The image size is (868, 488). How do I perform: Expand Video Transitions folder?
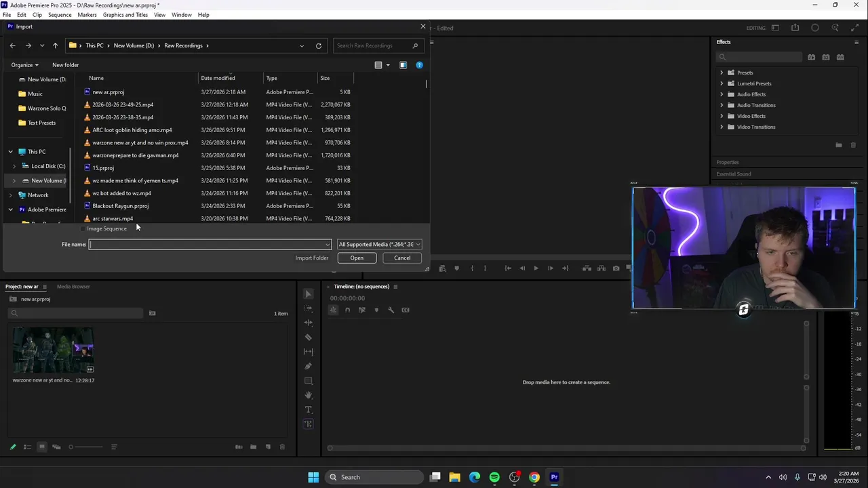(722, 127)
